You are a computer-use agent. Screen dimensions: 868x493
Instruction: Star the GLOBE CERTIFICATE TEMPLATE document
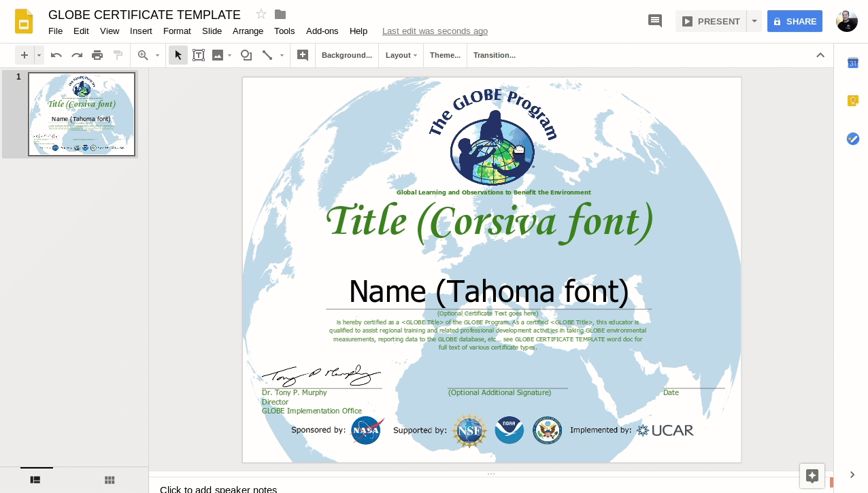(x=261, y=14)
